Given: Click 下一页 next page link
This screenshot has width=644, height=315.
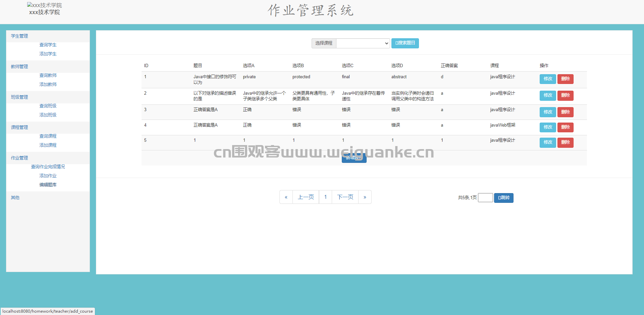Looking at the screenshot, I should [x=345, y=197].
